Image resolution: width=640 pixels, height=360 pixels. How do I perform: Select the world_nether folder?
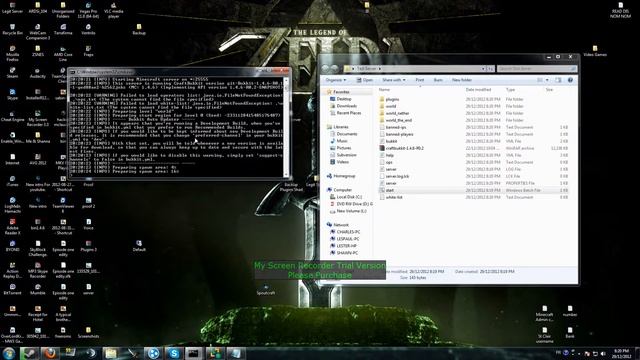point(397,113)
